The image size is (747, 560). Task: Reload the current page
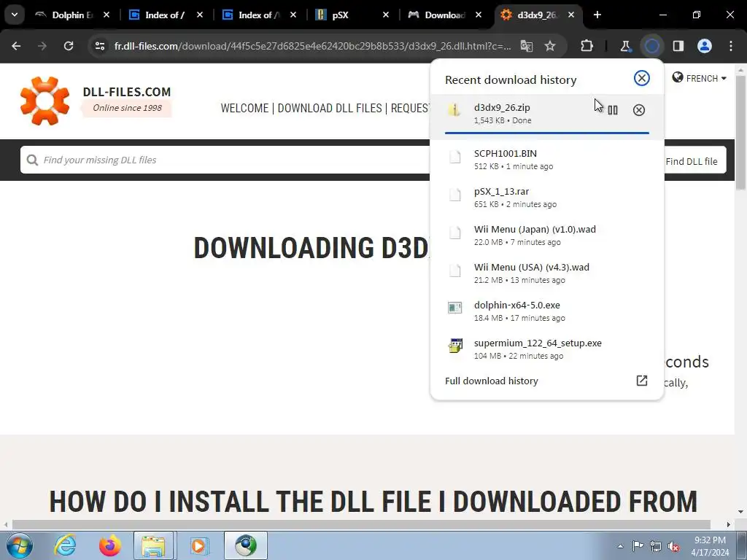point(69,46)
